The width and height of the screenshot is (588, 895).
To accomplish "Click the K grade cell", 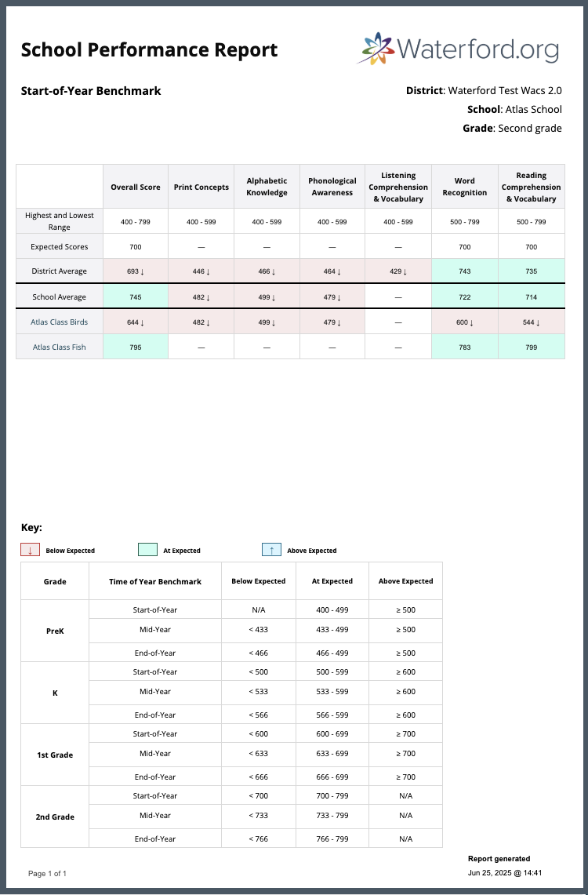I will tap(55, 693).
